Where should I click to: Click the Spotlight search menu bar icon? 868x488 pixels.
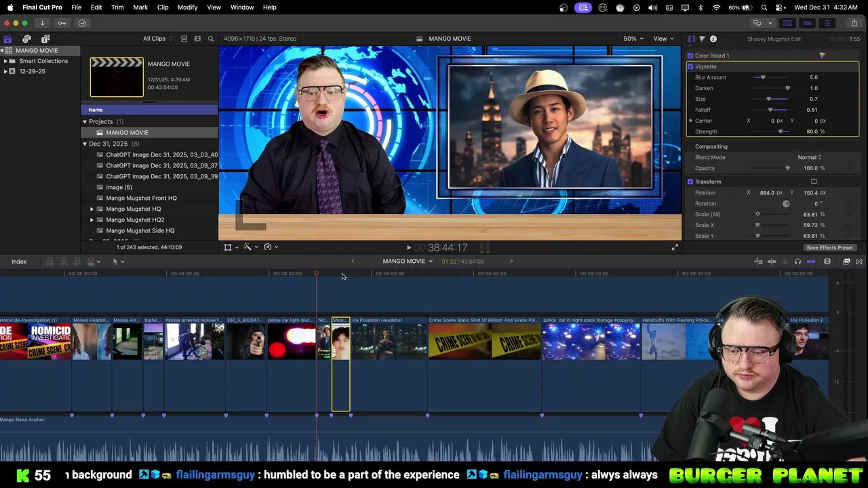pos(764,7)
